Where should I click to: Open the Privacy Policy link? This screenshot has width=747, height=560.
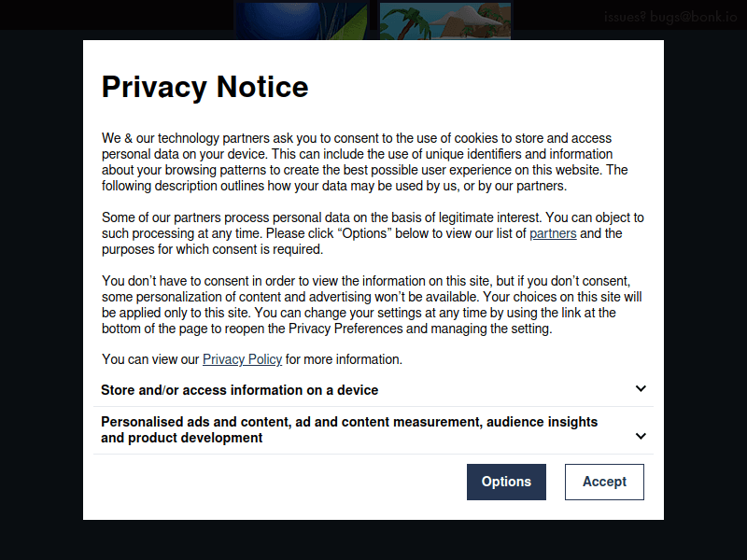(242, 359)
